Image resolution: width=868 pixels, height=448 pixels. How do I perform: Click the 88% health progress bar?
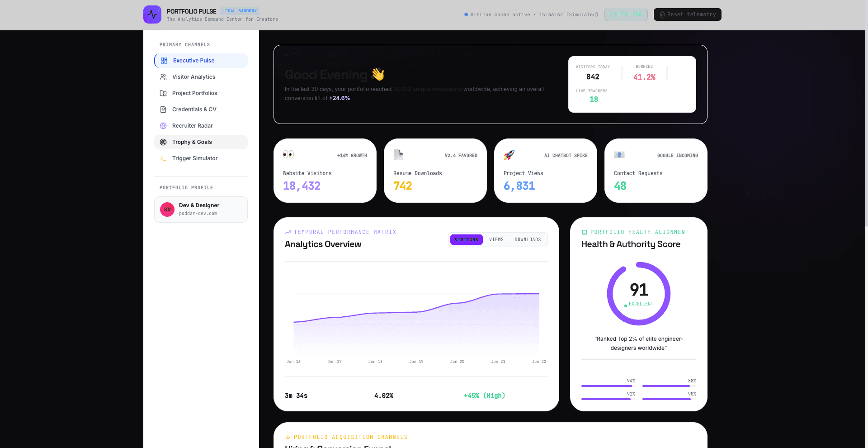pyautogui.click(x=669, y=386)
